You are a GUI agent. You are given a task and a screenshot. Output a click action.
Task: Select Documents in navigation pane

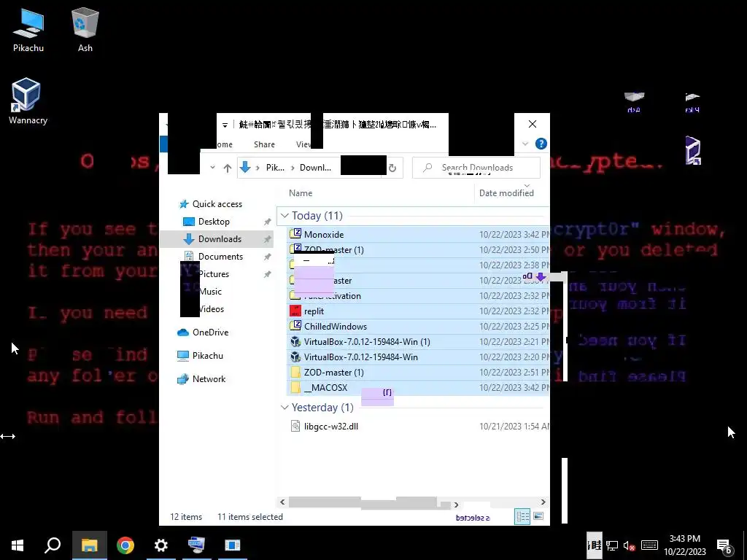click(220, 257)
